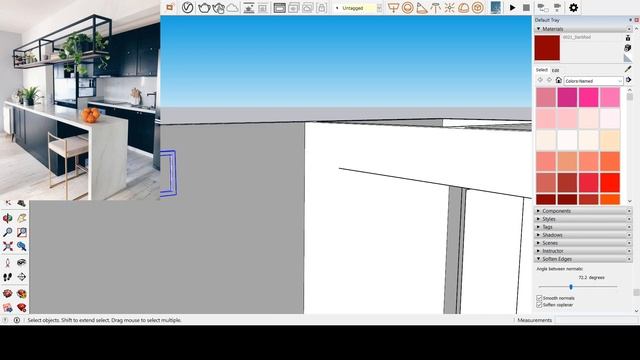
Task: Convert object to V-Ray mesh light
Action: (477, 8)
